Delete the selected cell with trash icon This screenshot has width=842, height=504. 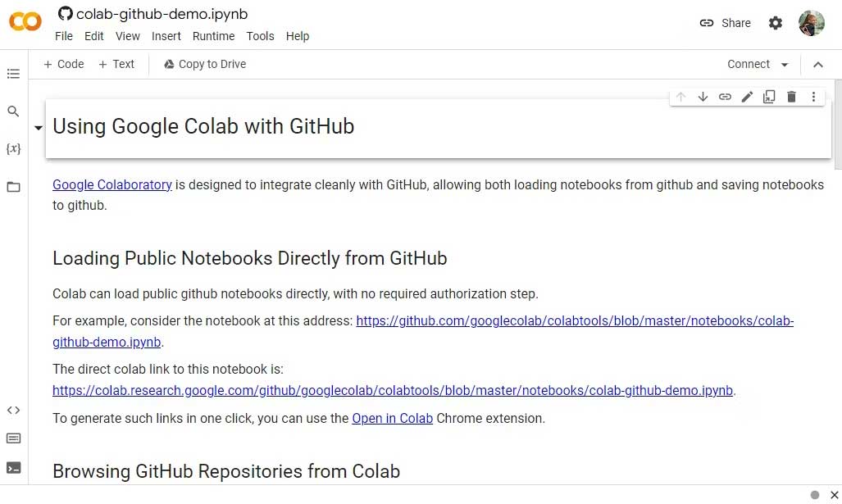[791, 97]
